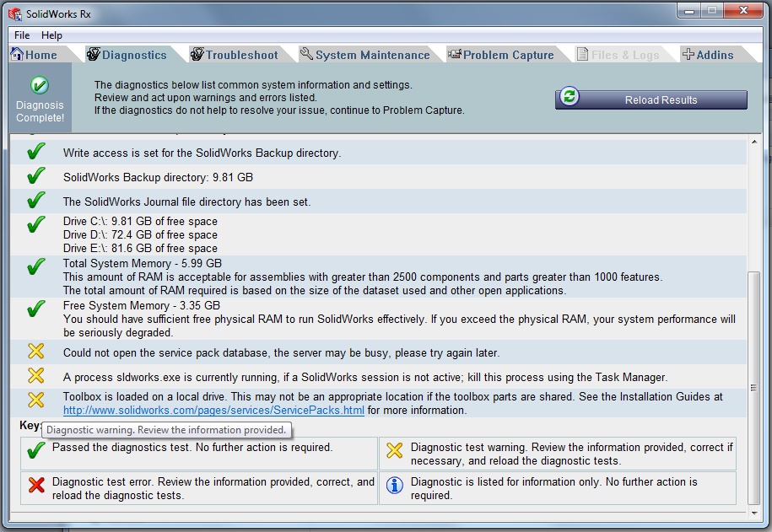772x532 pixels.
Task: Click green check beside Free System Memory
Action: pos(36,309)
